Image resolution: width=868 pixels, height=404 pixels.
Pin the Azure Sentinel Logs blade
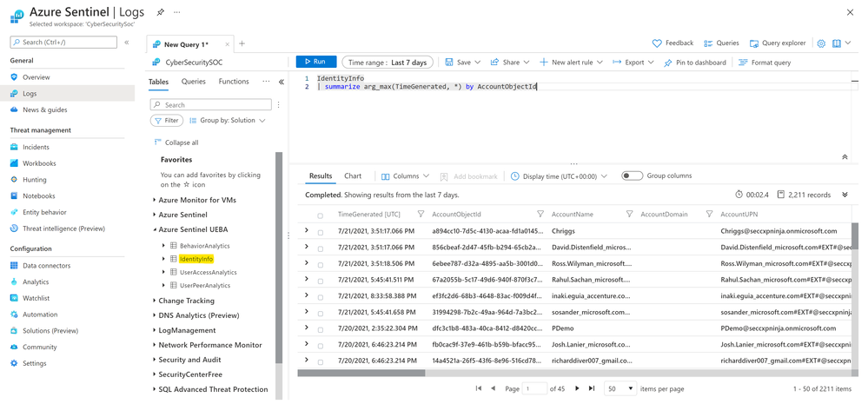coord(160,11)
